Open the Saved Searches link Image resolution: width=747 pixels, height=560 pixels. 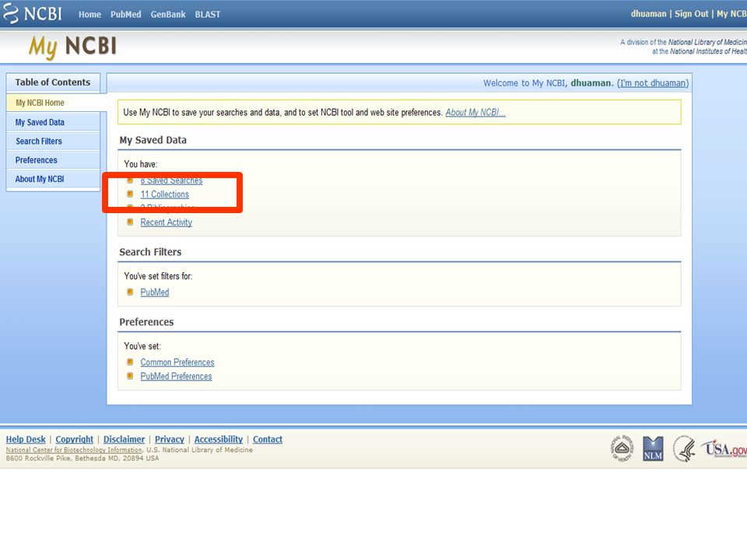tap(171, 180)
